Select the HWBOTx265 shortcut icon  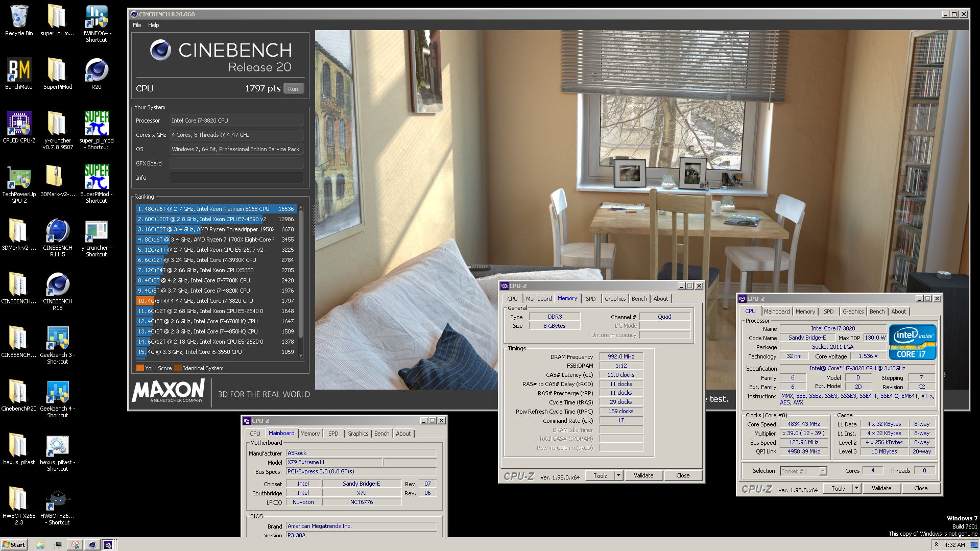tap(57, 506)
